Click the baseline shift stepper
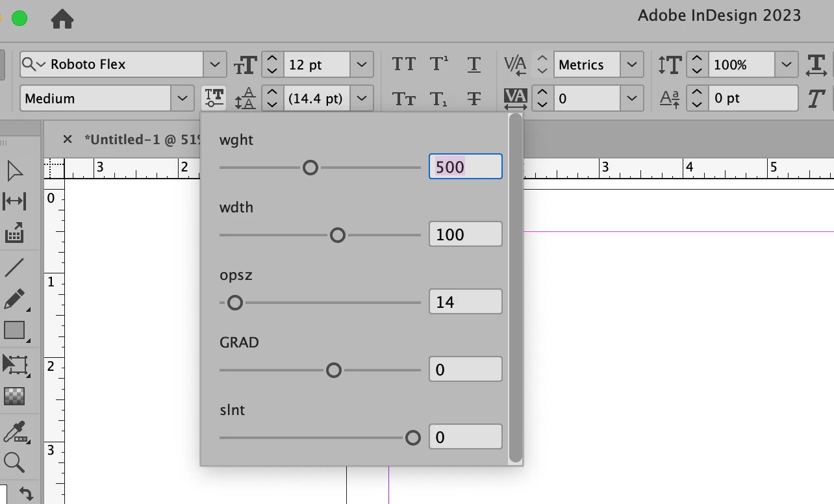The image size is (834, 504). coord(697,99)
